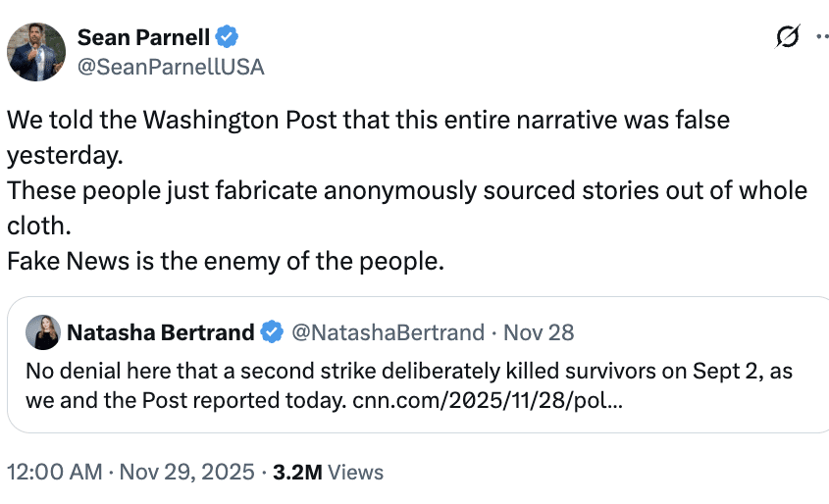Viewport: 829px width, 504px height.
Task: Visit the @SeanParnellUSA handle
Action: tap(170, 67)
